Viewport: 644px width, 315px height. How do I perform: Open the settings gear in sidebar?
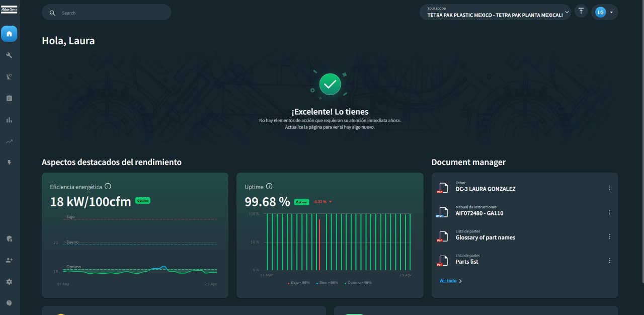(9, 282)
